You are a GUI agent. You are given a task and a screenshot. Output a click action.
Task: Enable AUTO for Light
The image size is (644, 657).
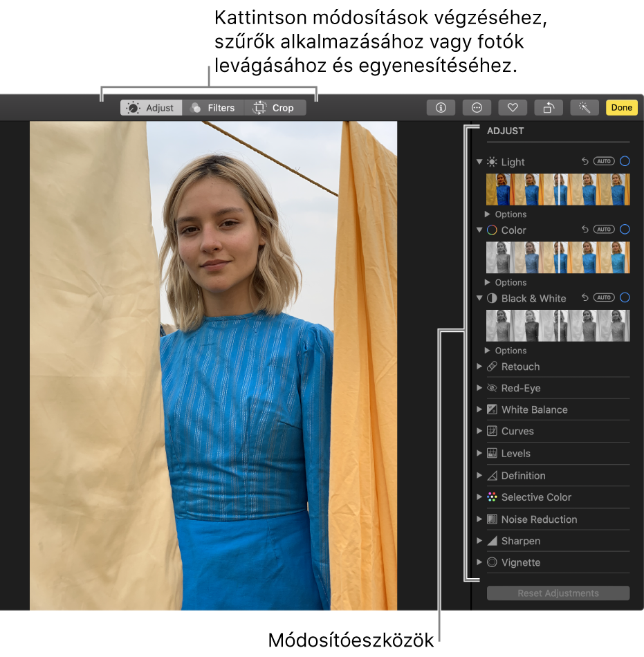pyautogui.click(x=604, y=161)
